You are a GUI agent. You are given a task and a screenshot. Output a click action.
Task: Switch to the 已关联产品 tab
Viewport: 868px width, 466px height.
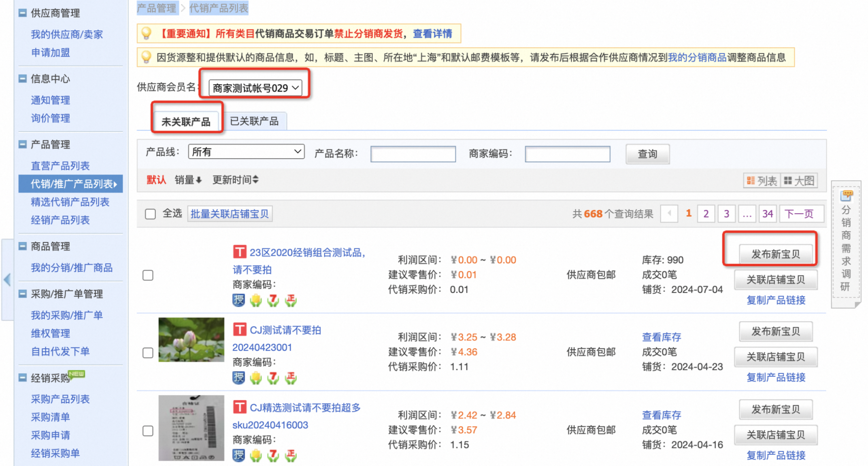pyautogui.click(x=254, y=121)
